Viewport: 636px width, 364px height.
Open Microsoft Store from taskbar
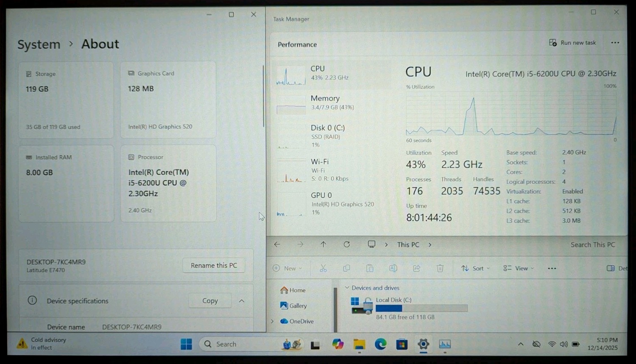402,345
